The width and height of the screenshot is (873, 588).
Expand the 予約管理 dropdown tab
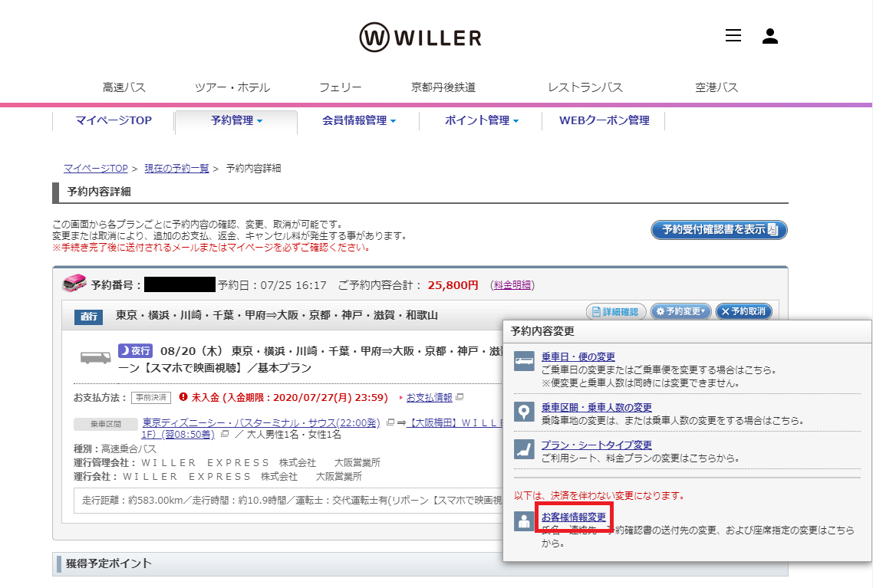coord(236,120)
